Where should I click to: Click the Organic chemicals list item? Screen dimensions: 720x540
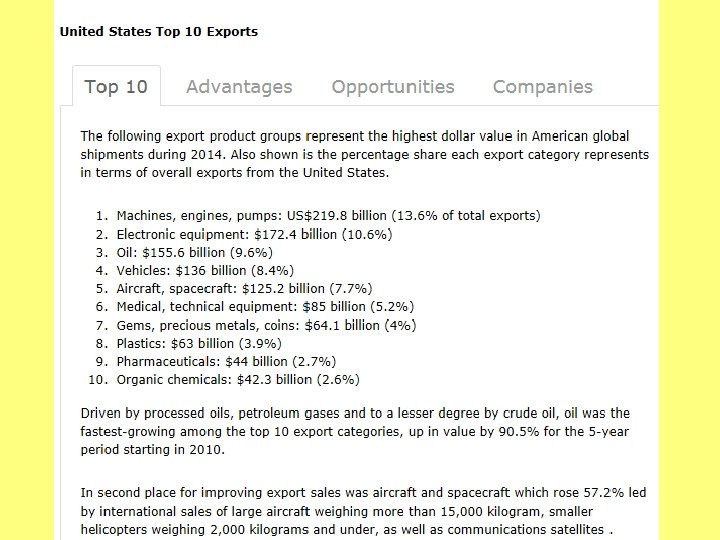(x=238, y=379)
